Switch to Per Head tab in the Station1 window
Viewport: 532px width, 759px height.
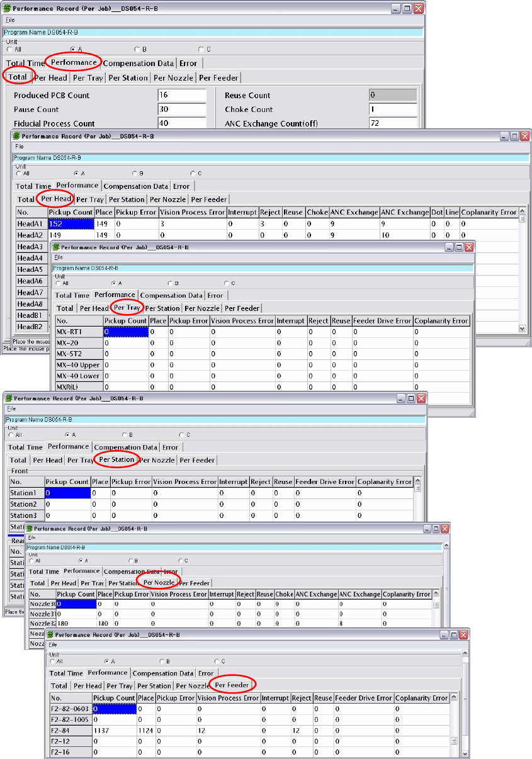tap(48, 460)
